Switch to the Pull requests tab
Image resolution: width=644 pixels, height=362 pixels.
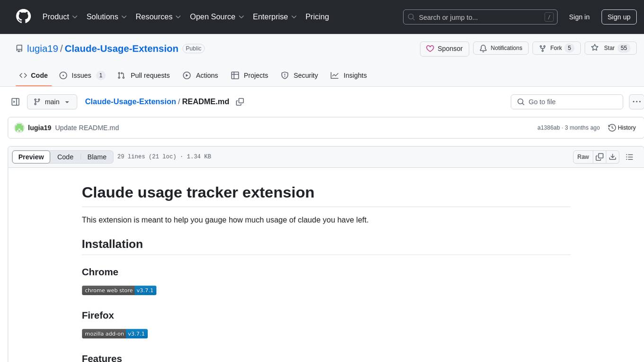143,75
